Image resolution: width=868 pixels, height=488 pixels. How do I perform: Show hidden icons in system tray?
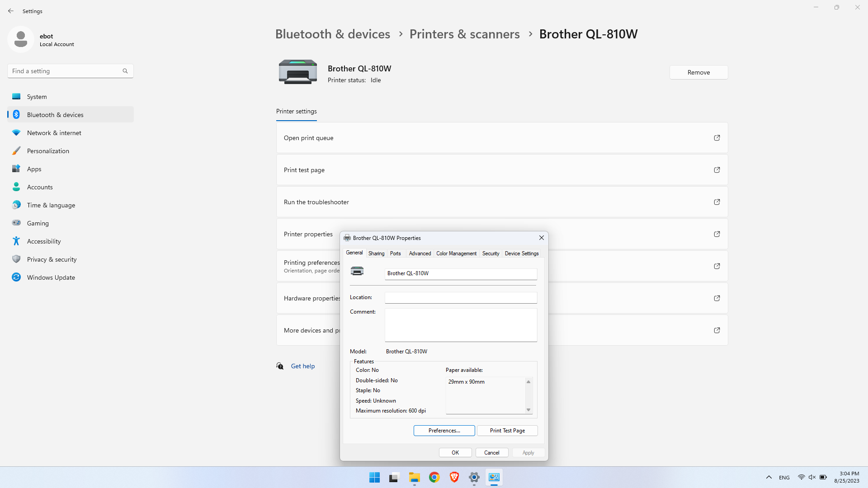pos(769,477)
